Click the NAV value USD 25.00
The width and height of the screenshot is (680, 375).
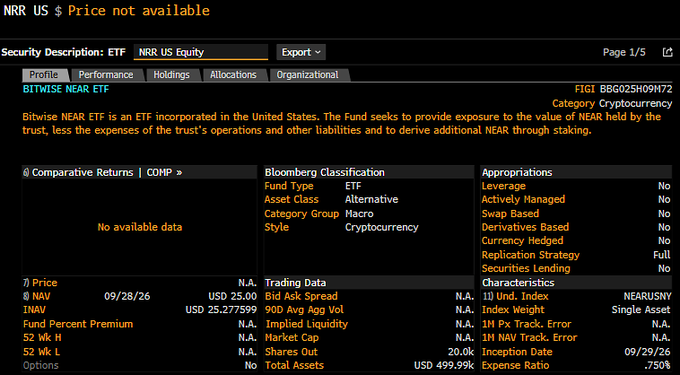pos(232,297)
